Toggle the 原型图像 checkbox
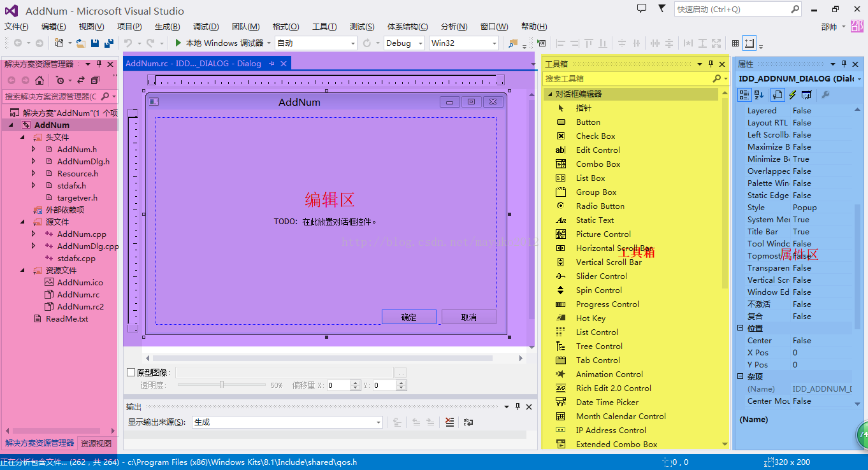Image resolution: width=868 pixels, height=470 pixels. pyautogui.click(x=131, y=372)
